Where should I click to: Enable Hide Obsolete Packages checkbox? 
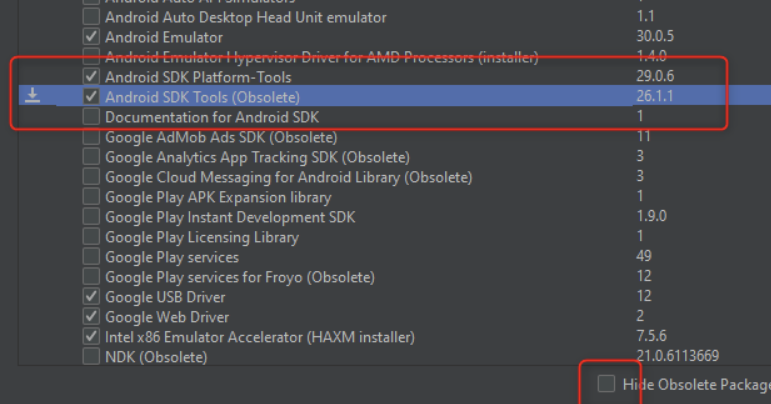pos(606,383)
